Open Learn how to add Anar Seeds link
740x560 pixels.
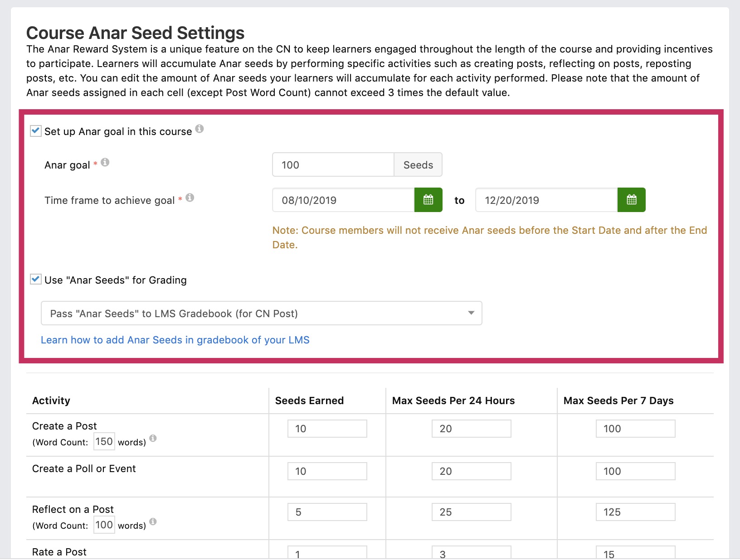tap(175, 340)
